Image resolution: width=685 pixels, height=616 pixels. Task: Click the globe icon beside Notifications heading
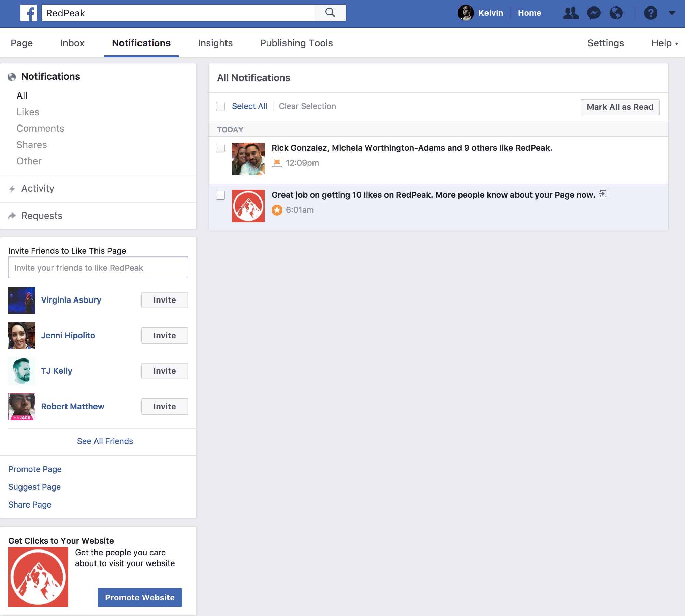12,77
